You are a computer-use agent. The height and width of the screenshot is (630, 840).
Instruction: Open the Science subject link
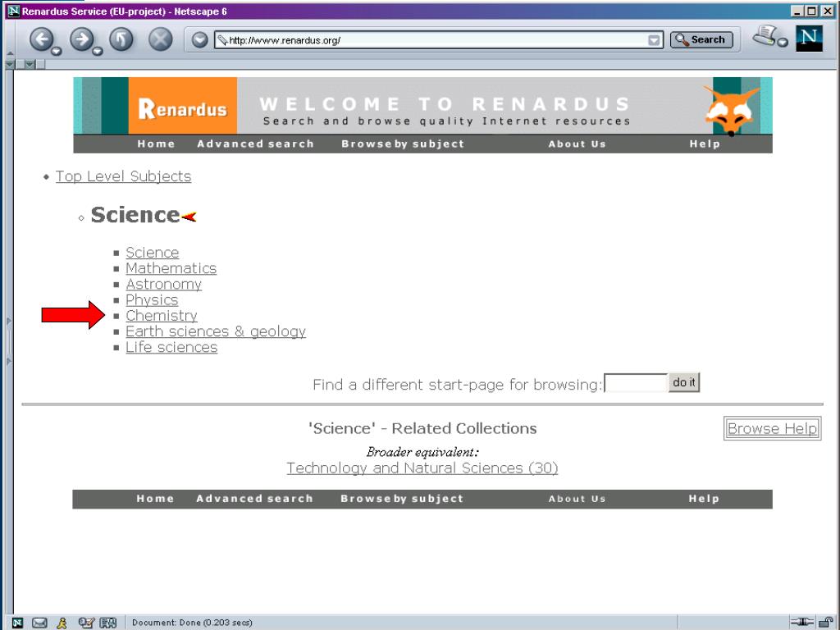tap(152, 253)
